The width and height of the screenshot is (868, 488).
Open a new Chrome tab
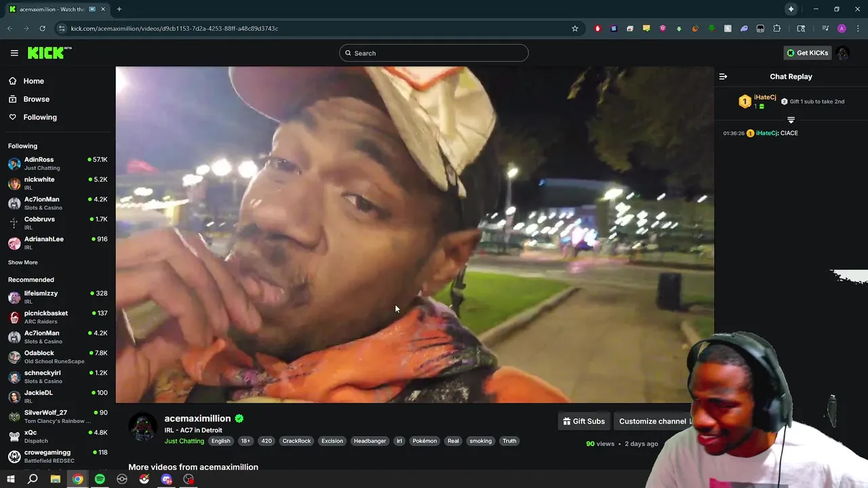click(x=119, y=9)
